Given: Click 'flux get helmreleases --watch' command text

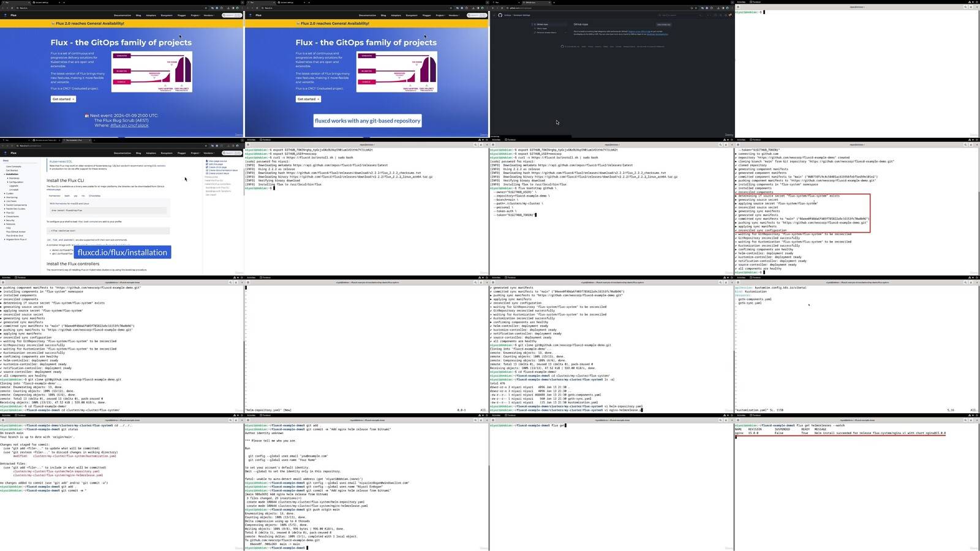Looking at the screenshot, I should 821,425.
